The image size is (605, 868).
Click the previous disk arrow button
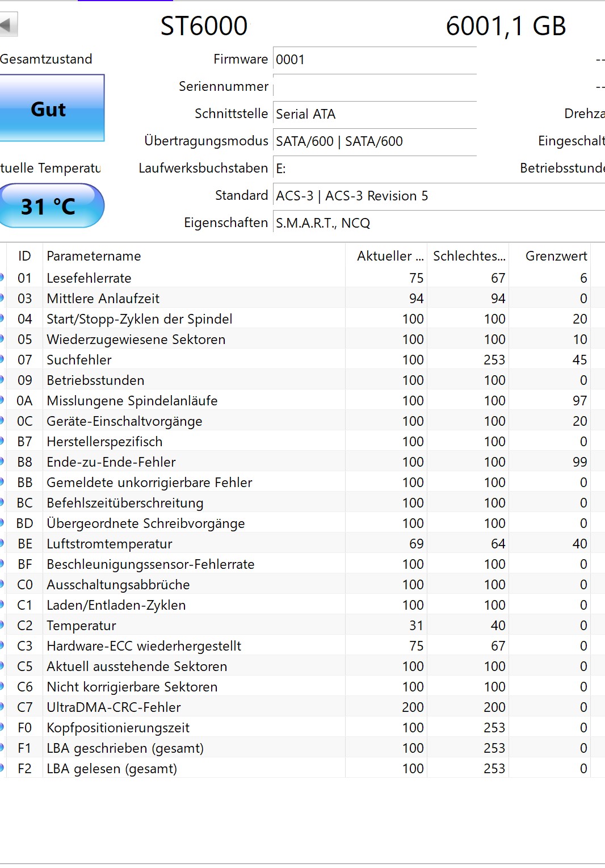click(8, 25)
